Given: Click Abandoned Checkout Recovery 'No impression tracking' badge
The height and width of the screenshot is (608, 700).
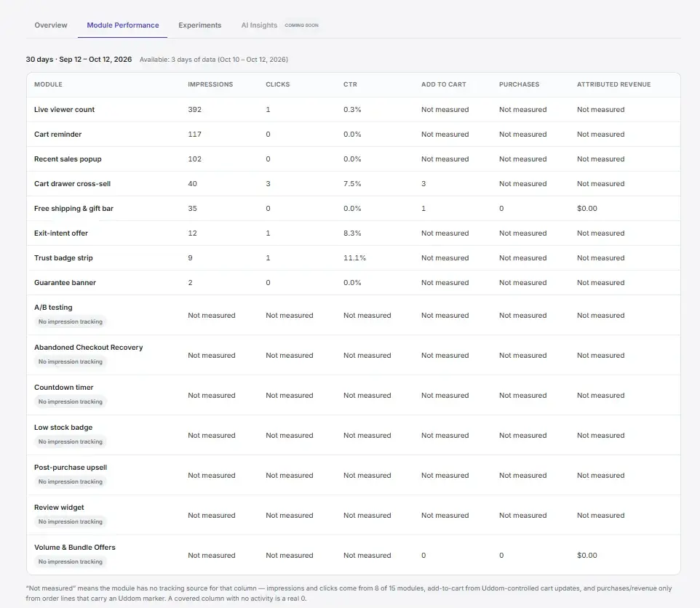Looking at the screenshot, I should click(70, 361).
